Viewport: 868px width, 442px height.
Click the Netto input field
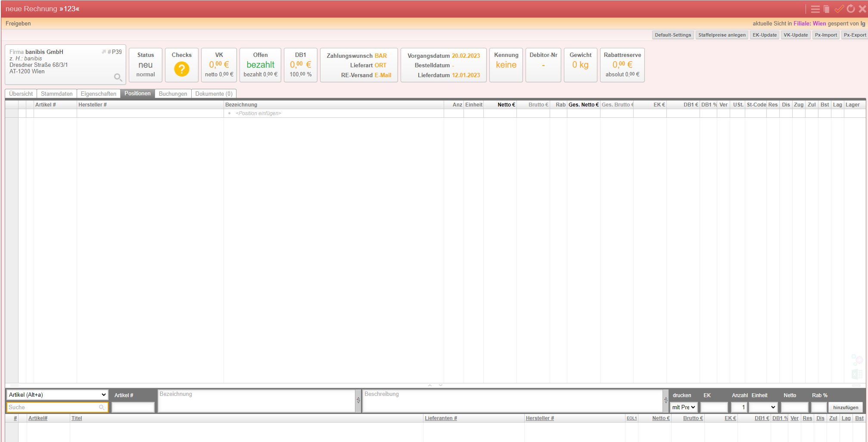795,408
